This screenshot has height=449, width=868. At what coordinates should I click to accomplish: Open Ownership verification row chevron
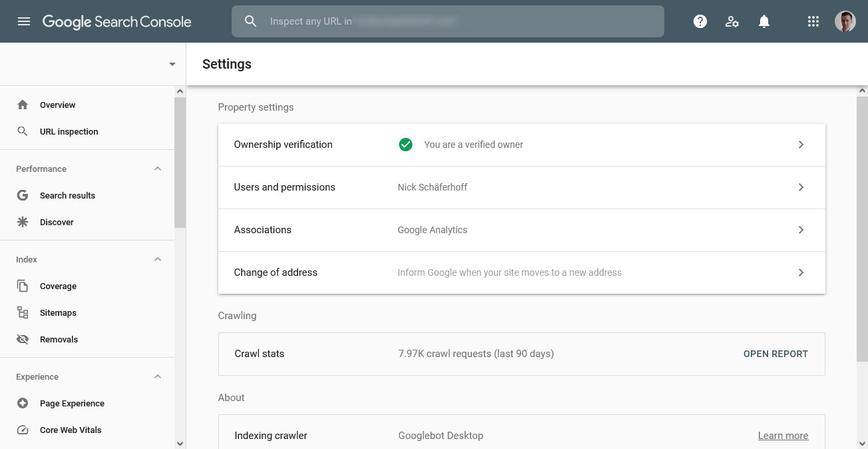click(801, 145)
